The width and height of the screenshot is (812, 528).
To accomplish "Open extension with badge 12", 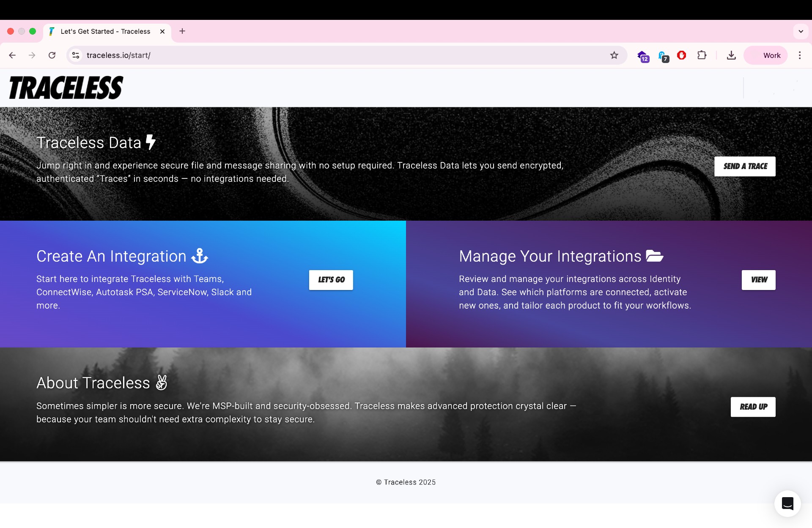I will 642,56.
